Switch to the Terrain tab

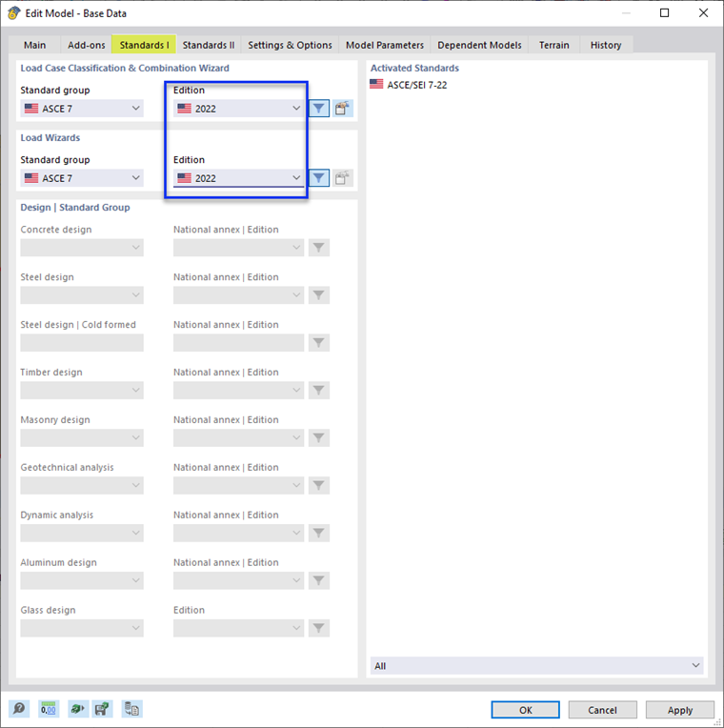[x=554, y=45]
